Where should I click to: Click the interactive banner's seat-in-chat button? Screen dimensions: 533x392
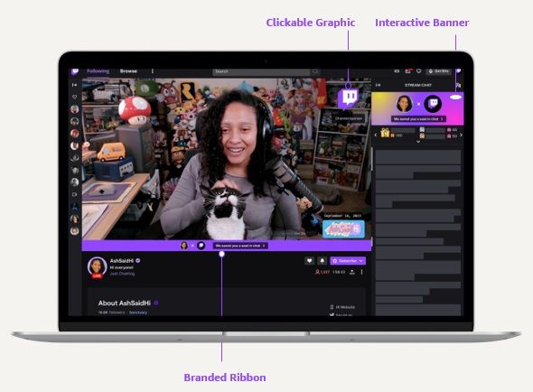click(419, 119)
